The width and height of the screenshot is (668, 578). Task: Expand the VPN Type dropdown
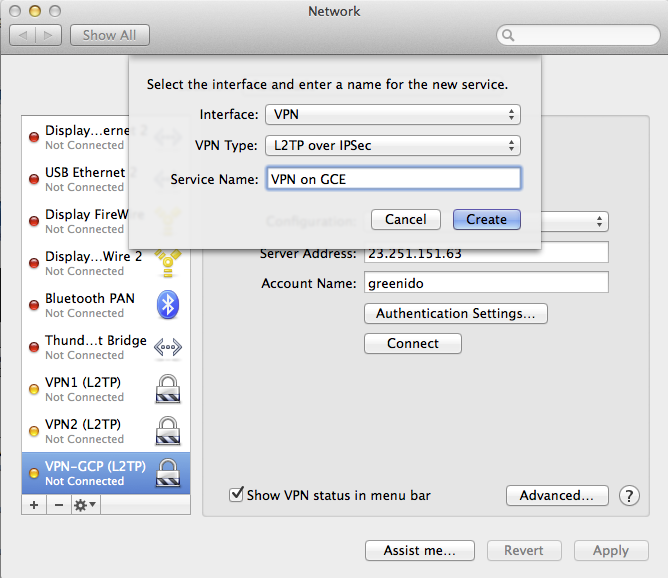(x=392, y=146)
